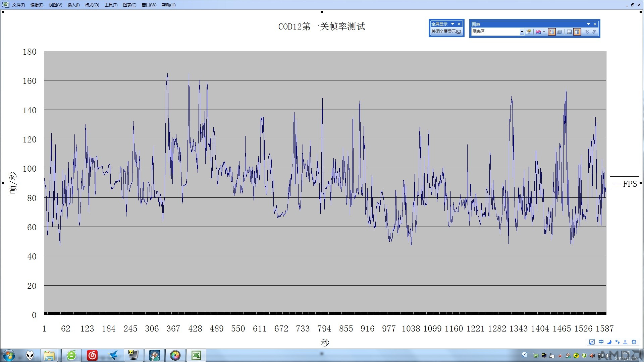Open the green e browser taskbar icon
644x362 pixels.
pos(71,355)
